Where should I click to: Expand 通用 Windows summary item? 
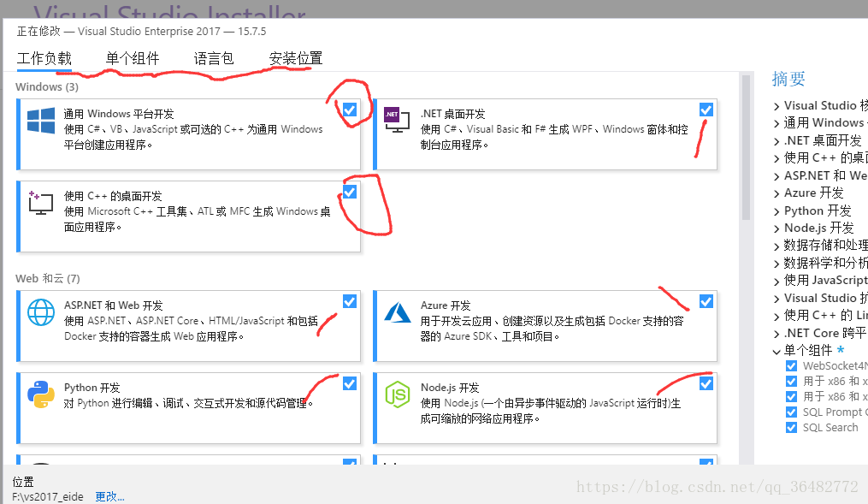coord(776,123)
